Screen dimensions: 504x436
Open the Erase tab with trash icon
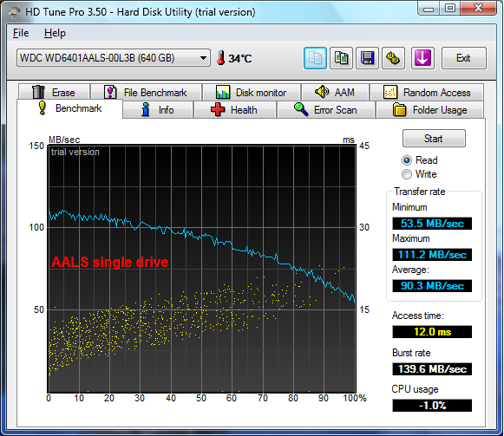click(x=54, y=92)
